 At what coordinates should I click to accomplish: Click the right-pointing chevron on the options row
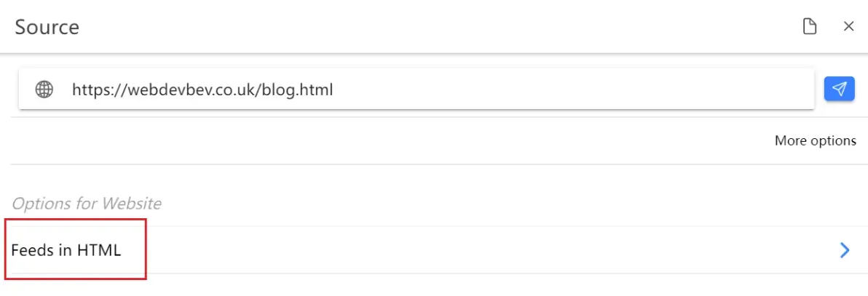[845, 251]
